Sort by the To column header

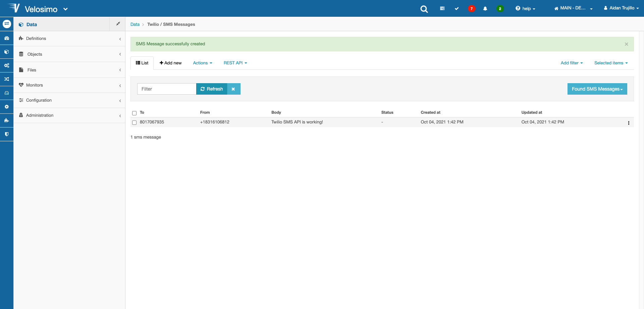click(x=142, y=112)
